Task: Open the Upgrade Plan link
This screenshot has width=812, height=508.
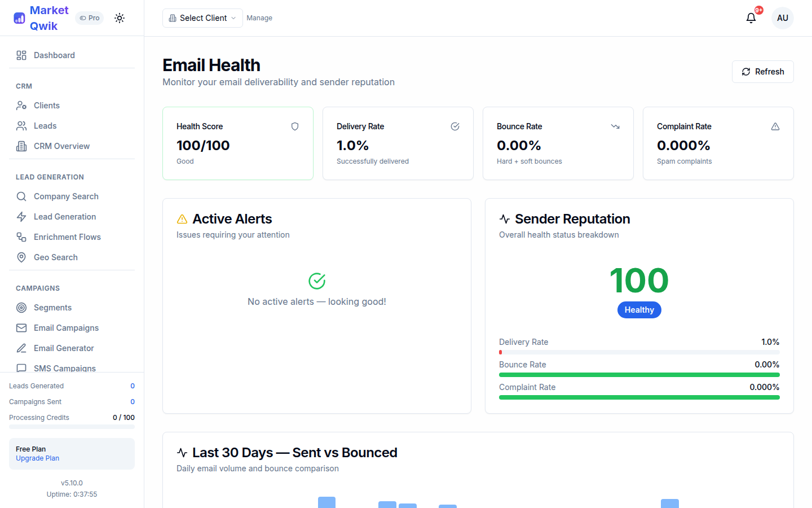Action: 37,458
